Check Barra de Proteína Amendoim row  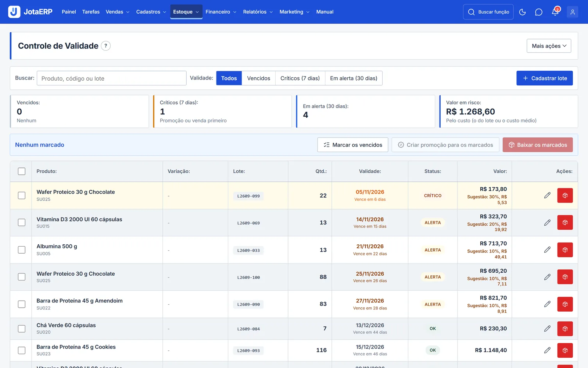point(22,304)
